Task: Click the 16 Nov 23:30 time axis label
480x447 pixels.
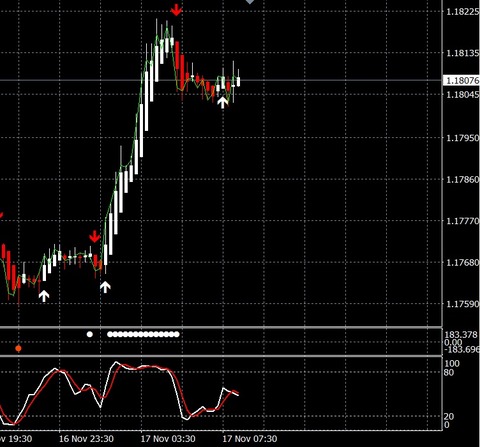Action: (x=86, y=439)
